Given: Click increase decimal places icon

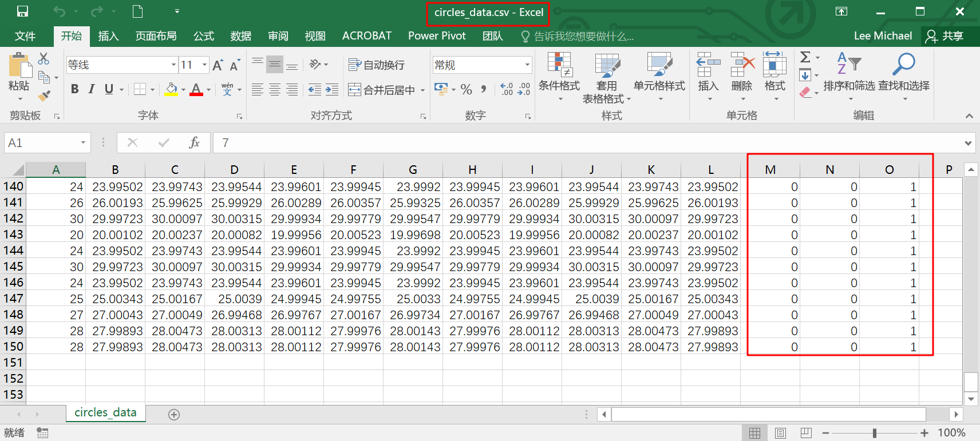Looking at the screenshot, I should pos(507,89).
